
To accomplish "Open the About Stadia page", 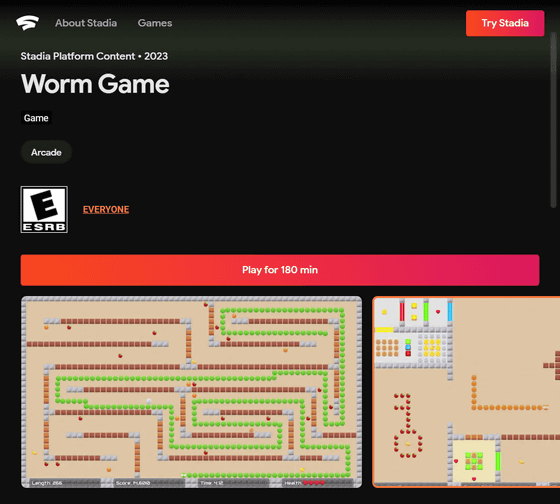I will point(86,23).
